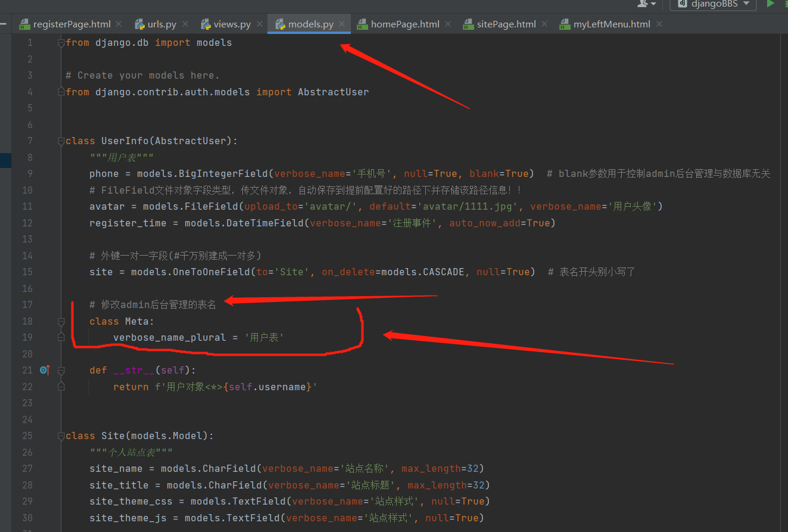The image size is (788, 532).
Task: Click the fold end marker on line 22
Action: (61, 387)
